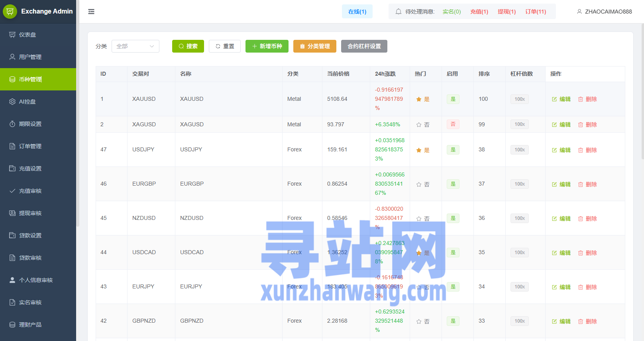Image resolution: width=644 pixels, height=341 pixels.
Task: Open 仪表盘 dashboard in sidebar
Action: 38,35
